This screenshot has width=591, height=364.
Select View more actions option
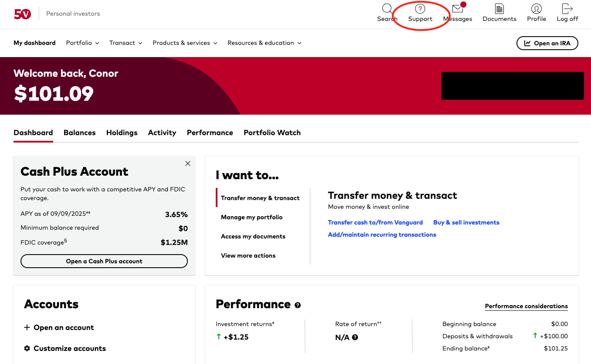point(248,255)
